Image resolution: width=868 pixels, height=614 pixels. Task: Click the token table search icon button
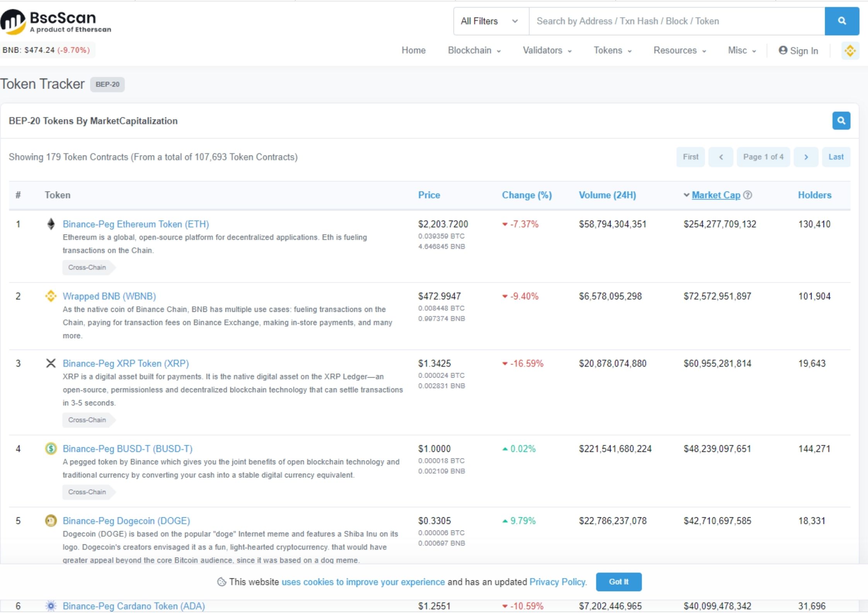[841, 121]
